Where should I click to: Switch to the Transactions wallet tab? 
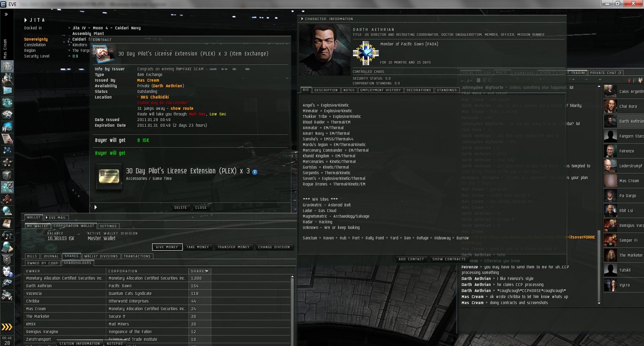pos(137,256)
